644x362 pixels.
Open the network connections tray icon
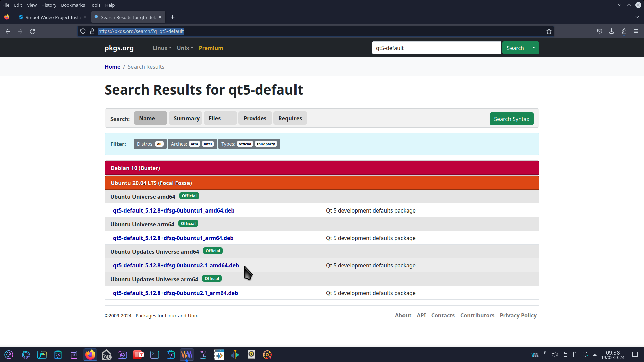[585, 355]
